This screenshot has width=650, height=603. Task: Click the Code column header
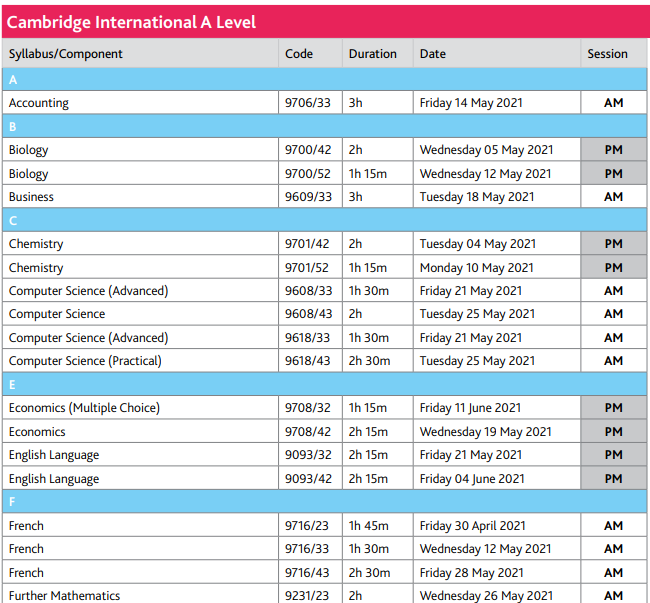(299, 54)
